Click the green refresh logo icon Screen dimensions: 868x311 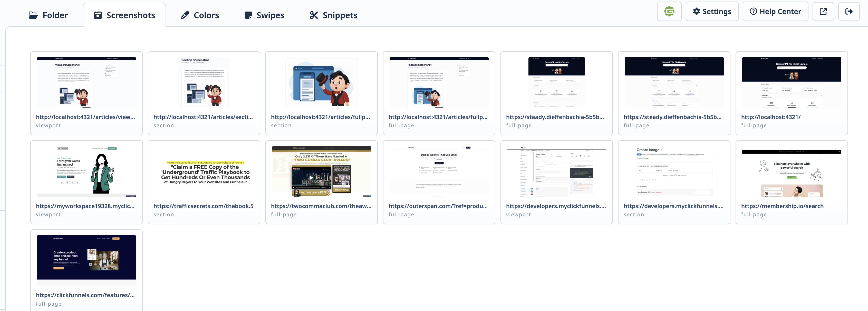tap(669, 12)
